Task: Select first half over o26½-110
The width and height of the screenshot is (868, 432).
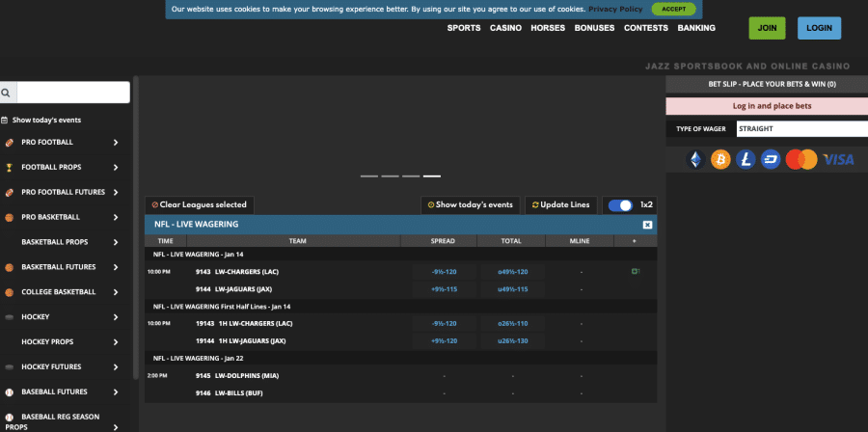Action: (x=513, y=324)
